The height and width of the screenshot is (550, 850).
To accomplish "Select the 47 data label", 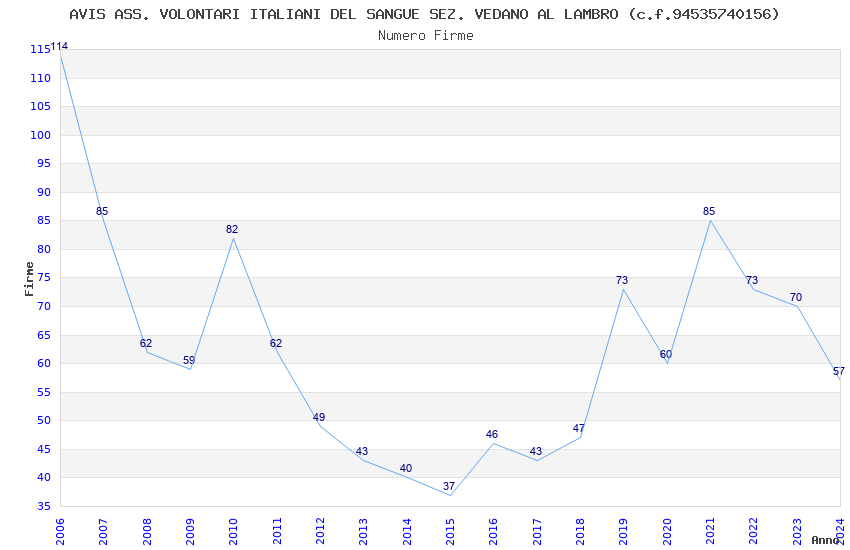I will (x=578, y=428).
